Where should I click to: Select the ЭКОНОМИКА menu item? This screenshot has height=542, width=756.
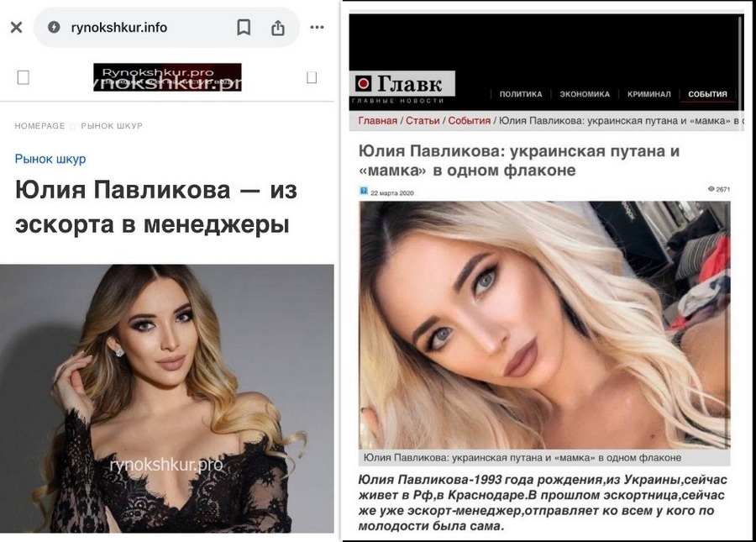pos(585,94)
